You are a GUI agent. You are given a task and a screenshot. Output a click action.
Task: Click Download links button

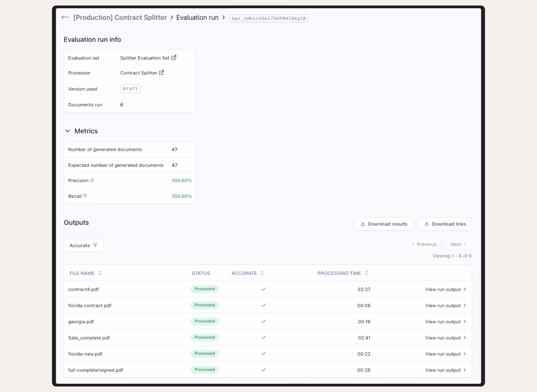tap(444, 224)
